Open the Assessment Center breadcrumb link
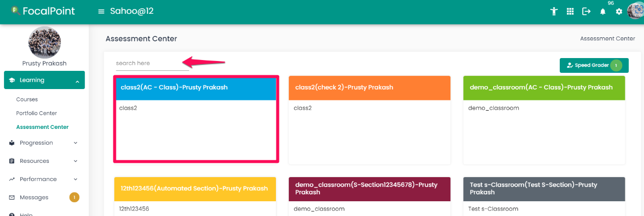 point(608,38)
